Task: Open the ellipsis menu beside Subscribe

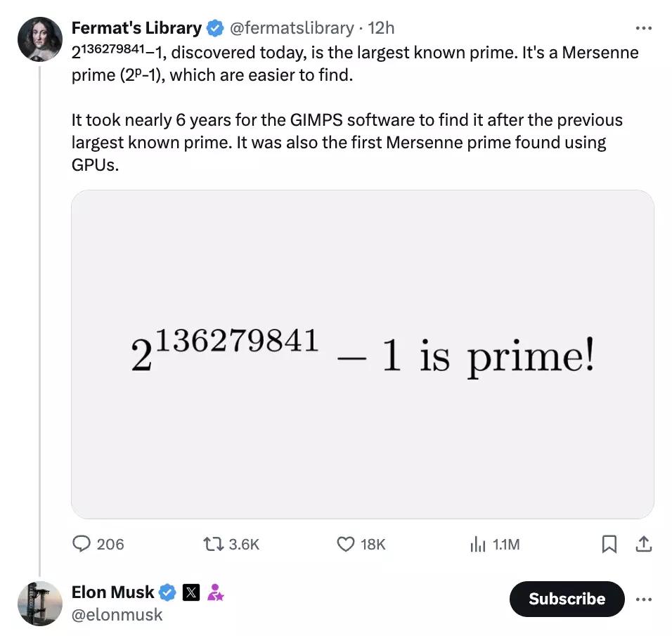Action: click(x=644, y=599)
